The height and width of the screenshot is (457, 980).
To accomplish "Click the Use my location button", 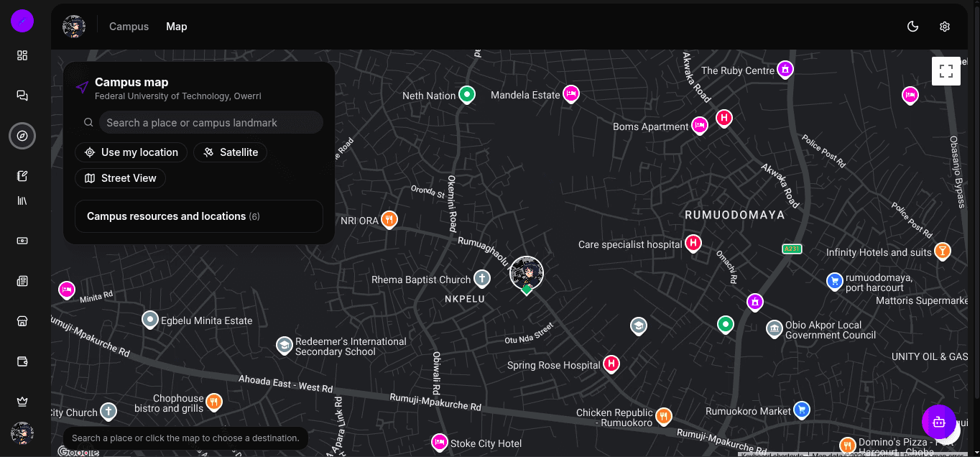I will pyautogui.click(x=131, y=152).
